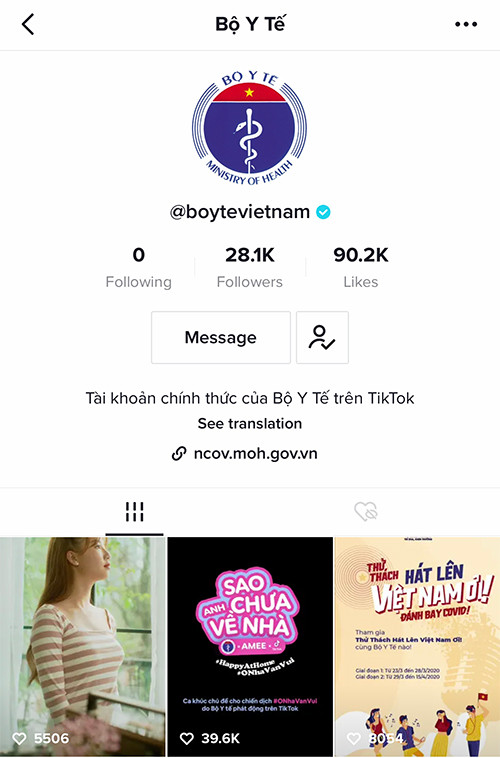Open the ncov.moh.gov.vn link
Viewport: 500px width, 758px height.
point(255,454)
